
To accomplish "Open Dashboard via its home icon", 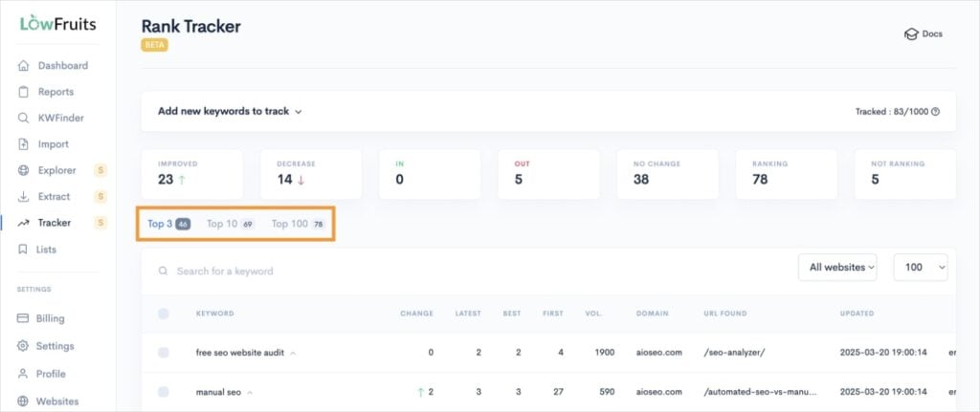I will point(23,66).
